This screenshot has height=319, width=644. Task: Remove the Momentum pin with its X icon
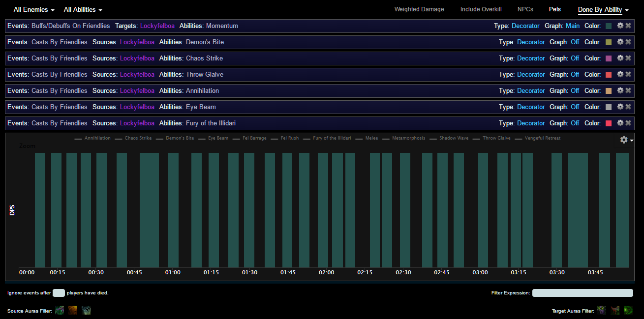(628, 26)
